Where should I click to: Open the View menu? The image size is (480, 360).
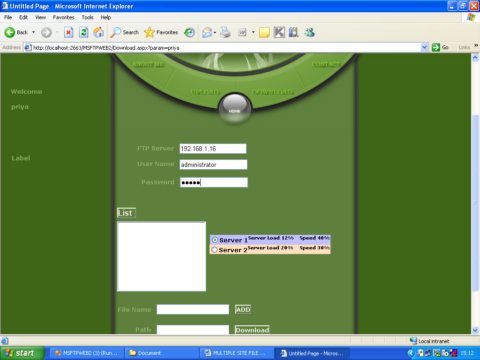click(40, 17)
